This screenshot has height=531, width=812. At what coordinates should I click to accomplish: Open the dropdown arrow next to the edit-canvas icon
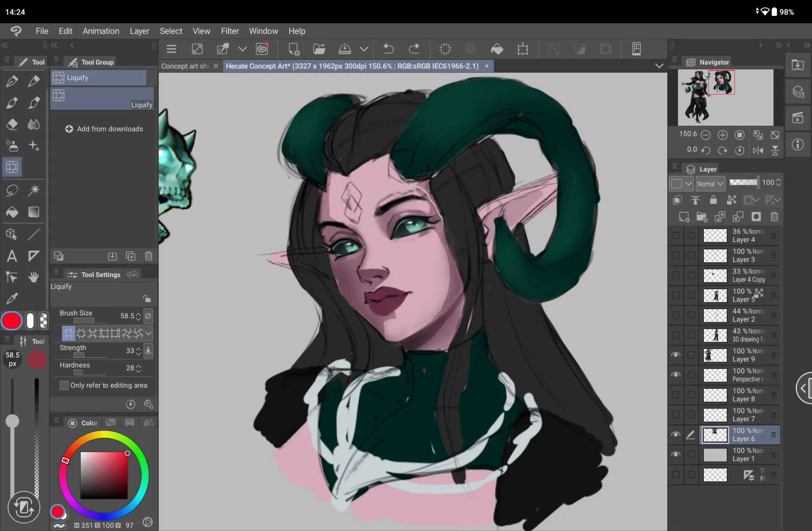coord(242,49)
